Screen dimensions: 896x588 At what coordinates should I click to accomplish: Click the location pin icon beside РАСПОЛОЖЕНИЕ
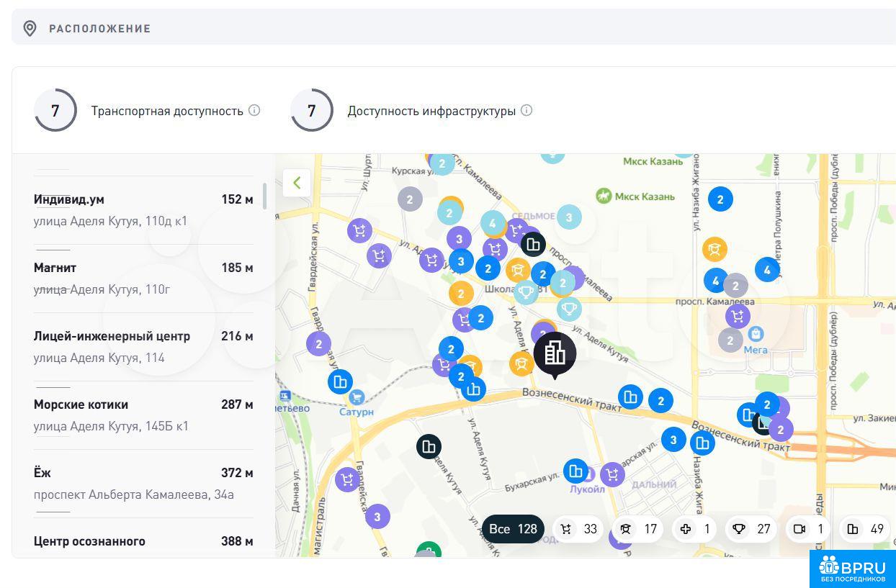(x=30, y=29)
